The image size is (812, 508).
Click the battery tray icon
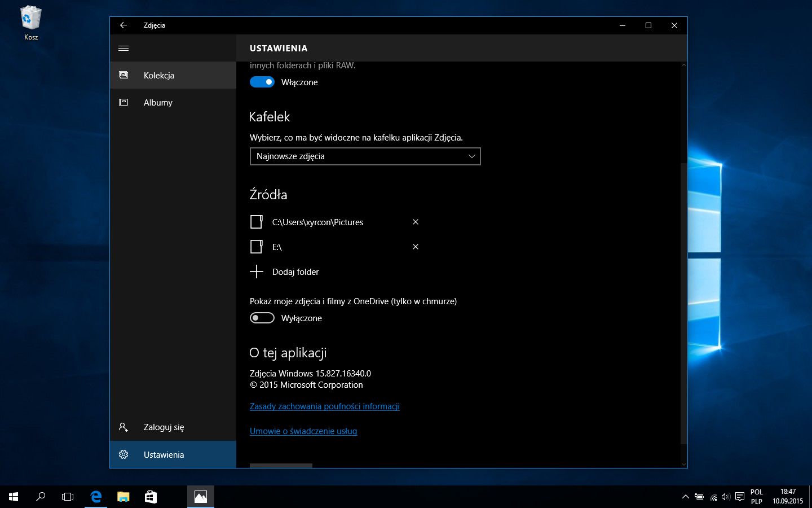699,497
